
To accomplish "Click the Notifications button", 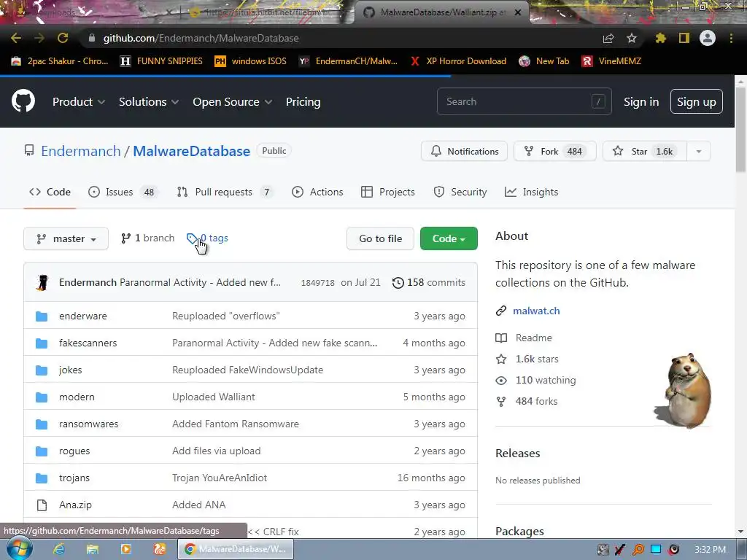I will pyautogui.click(x=464, y=152).
